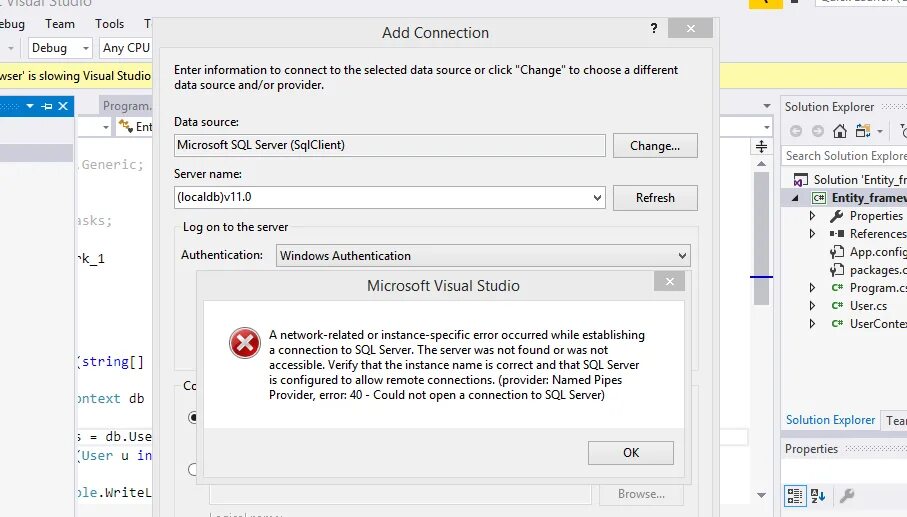Open the Server name dropdown
This screenshot has width=907, height=517.
coord(597,198)
